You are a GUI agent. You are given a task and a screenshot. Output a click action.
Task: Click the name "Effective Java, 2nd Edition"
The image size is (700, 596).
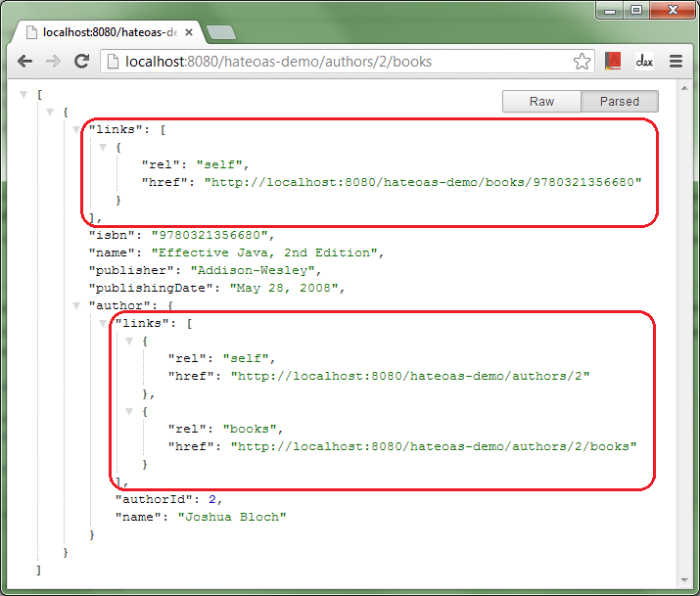click(x=264, y=252)
